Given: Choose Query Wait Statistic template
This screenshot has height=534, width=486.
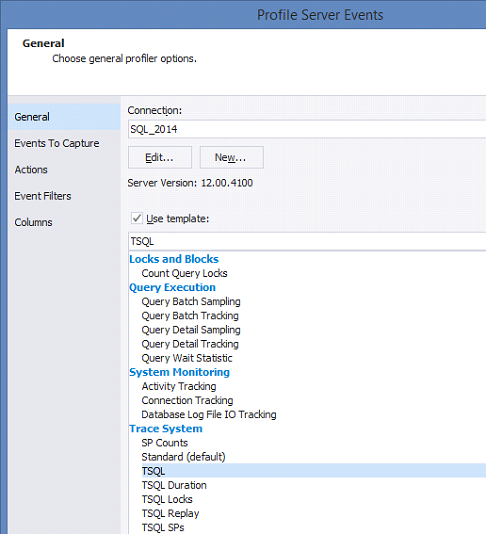Looking at the screenshot, I should pyautogui.click(x=187, y=358).
